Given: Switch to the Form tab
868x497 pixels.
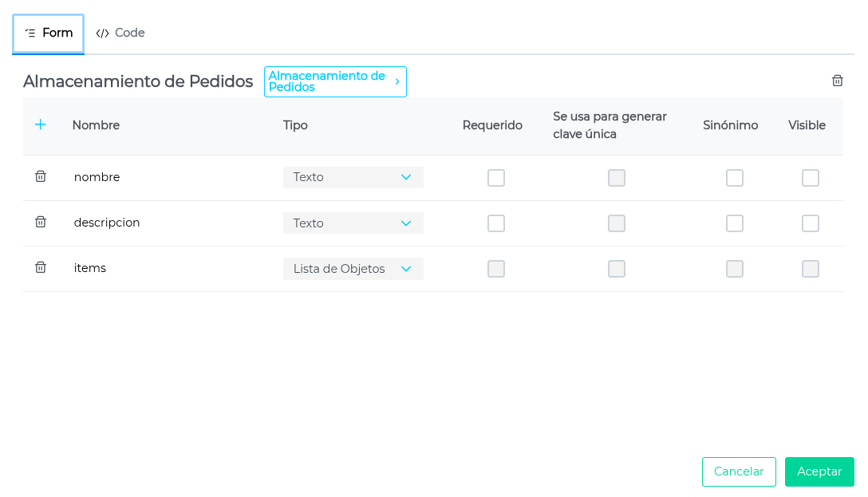Looking at the screenshot, I should click(x=49, y=34).
